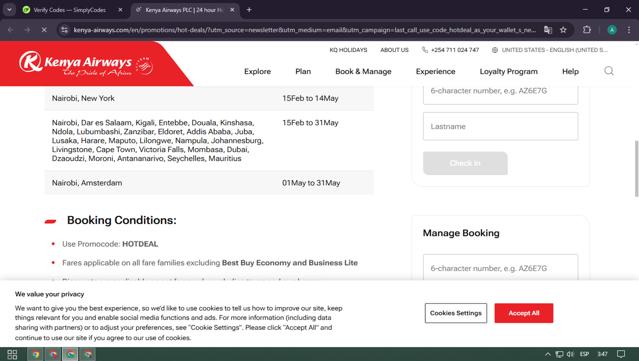
Task: Click the Nairobi, Amsterdam row
Action: click(x=209, y=183)
